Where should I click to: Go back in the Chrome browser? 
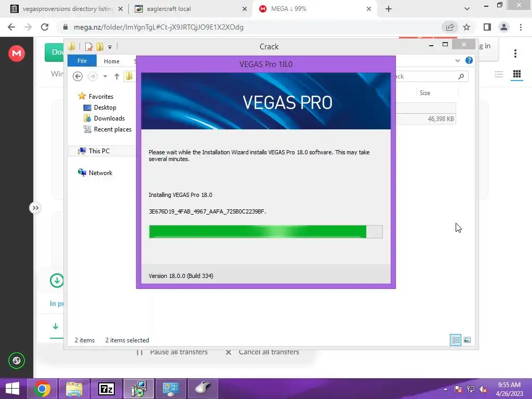coord(11,27)
